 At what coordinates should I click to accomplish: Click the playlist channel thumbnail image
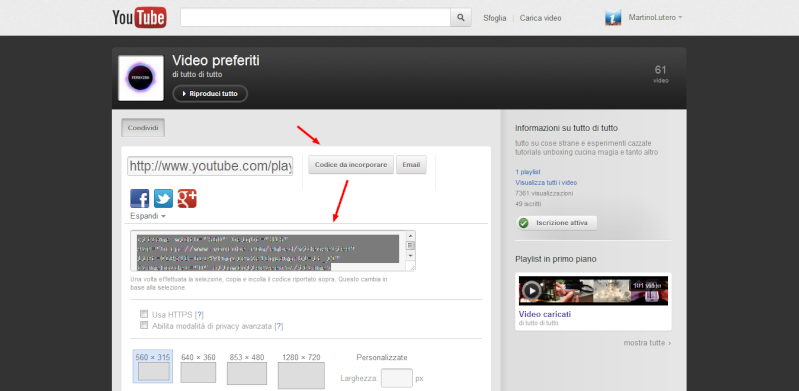click(141, 78)
